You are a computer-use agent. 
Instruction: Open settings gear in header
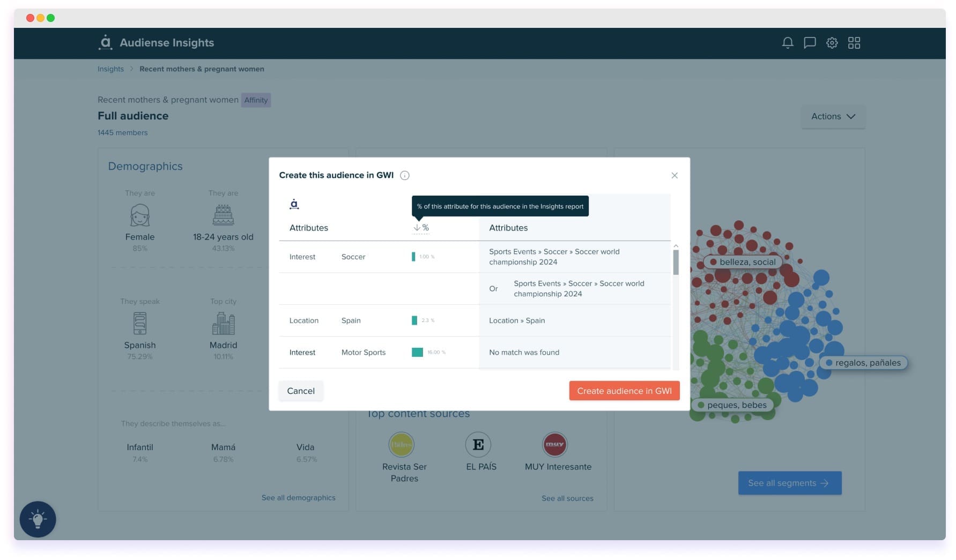click(832, 43)
